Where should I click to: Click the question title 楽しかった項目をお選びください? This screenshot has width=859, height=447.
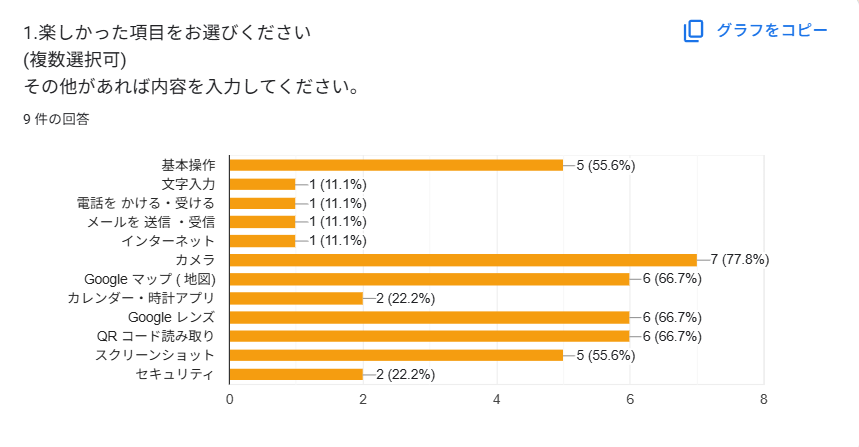tap(166, 32)
